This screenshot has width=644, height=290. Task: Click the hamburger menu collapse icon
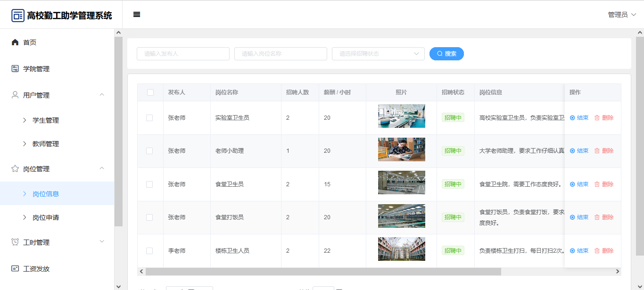coord(137,15)
